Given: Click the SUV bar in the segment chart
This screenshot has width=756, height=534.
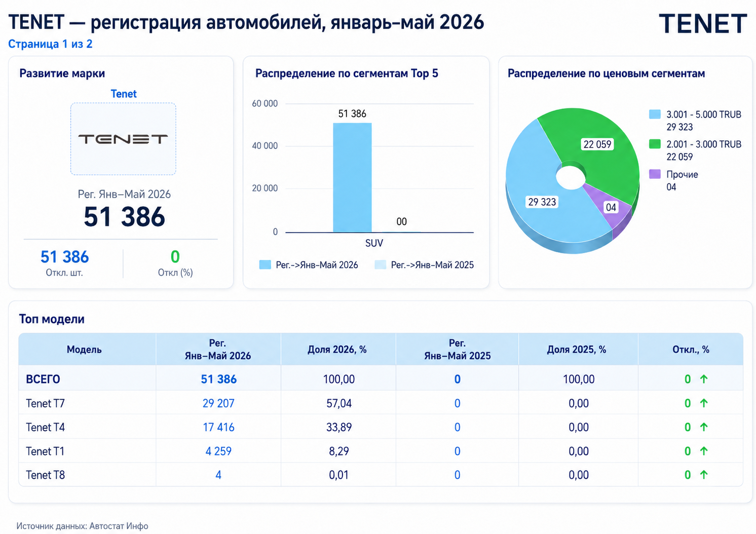Looking at the screenshot, I should click(x=352, y=177).
